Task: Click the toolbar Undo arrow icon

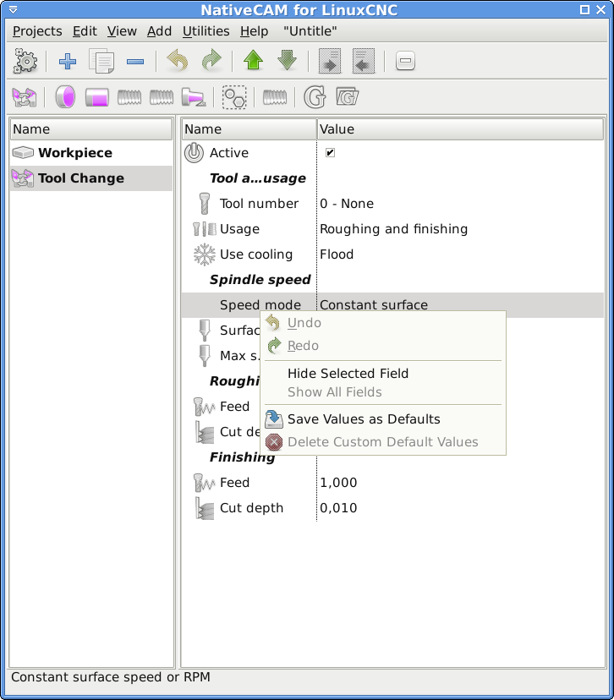Action: (178, 61)
